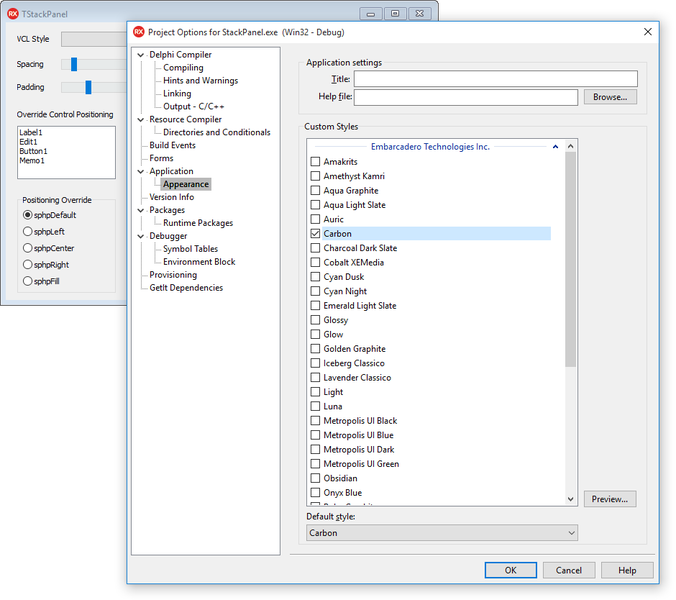The image size is (676, 600).
Task: Go to Runtime Packages settings
Action: (x=198, y=223)
